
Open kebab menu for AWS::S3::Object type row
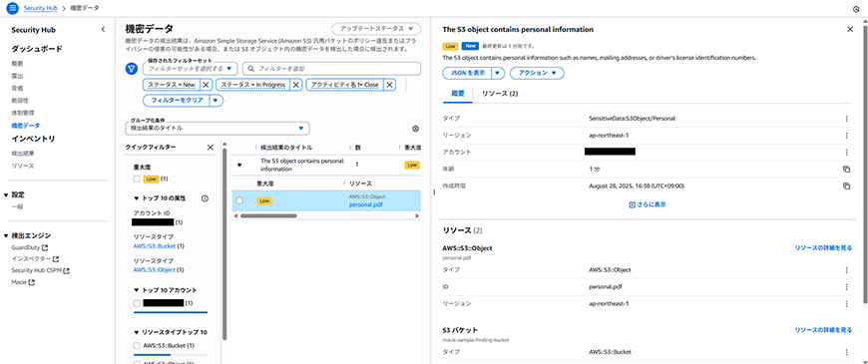pyautogui.click(x=846, y=270)
